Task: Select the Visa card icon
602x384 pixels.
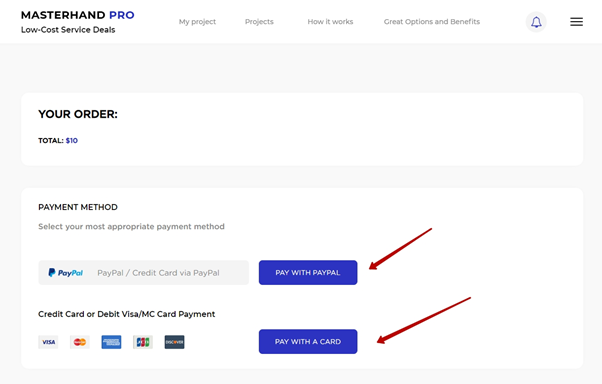Action: point(48,342)
